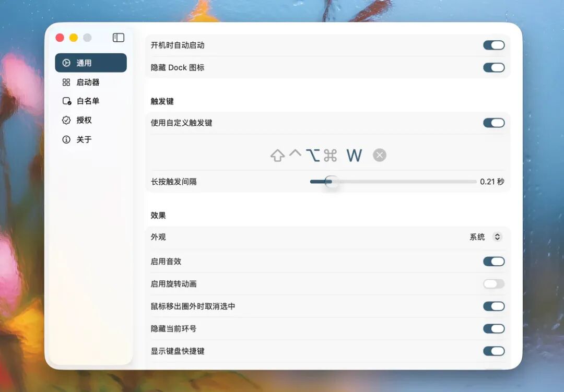Disable the 启用音效 switch
564x392 pixels.
(494, 262)
